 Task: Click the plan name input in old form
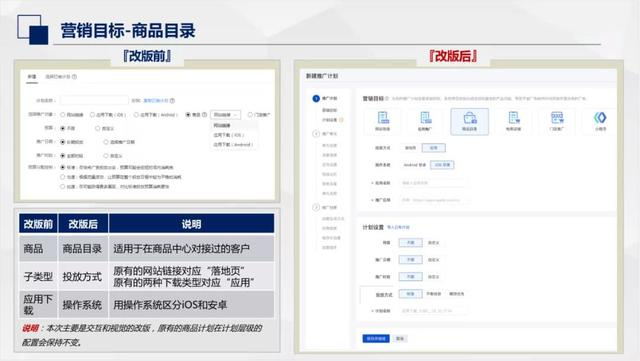(x=94, y=100)
